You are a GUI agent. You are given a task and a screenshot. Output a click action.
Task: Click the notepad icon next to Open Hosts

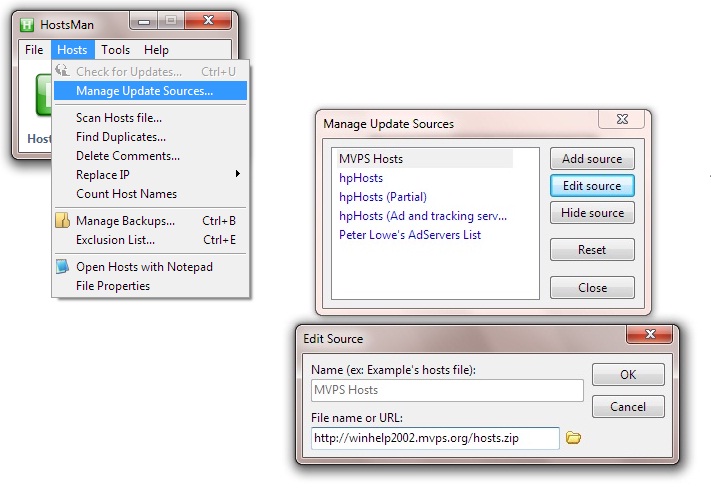63,267
